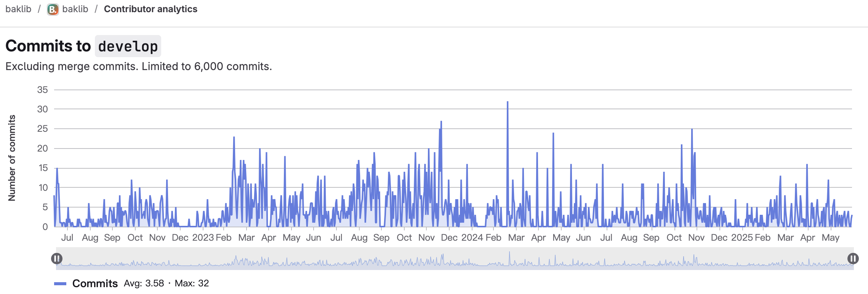Click the tallest 32-commit peak in chart
The width and height of the screenshot is (868, 294).
pyautogui.click(x=508, y=102)
